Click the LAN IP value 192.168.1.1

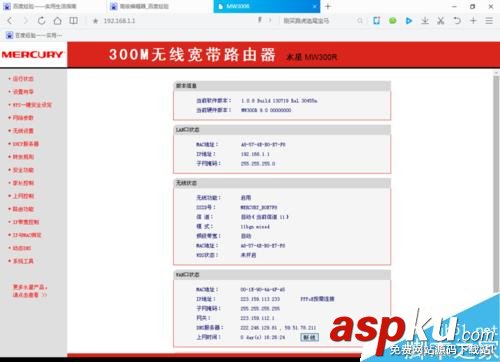click(255, 154)
